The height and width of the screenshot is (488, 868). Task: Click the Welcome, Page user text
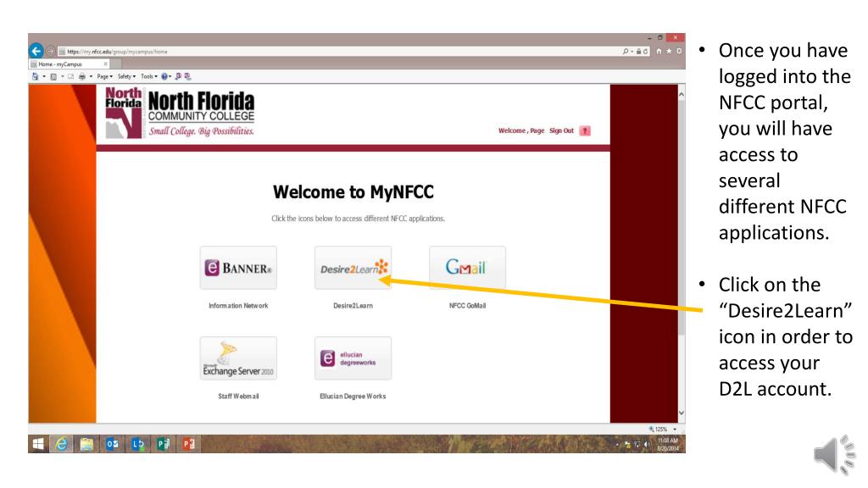click(521, 130)
